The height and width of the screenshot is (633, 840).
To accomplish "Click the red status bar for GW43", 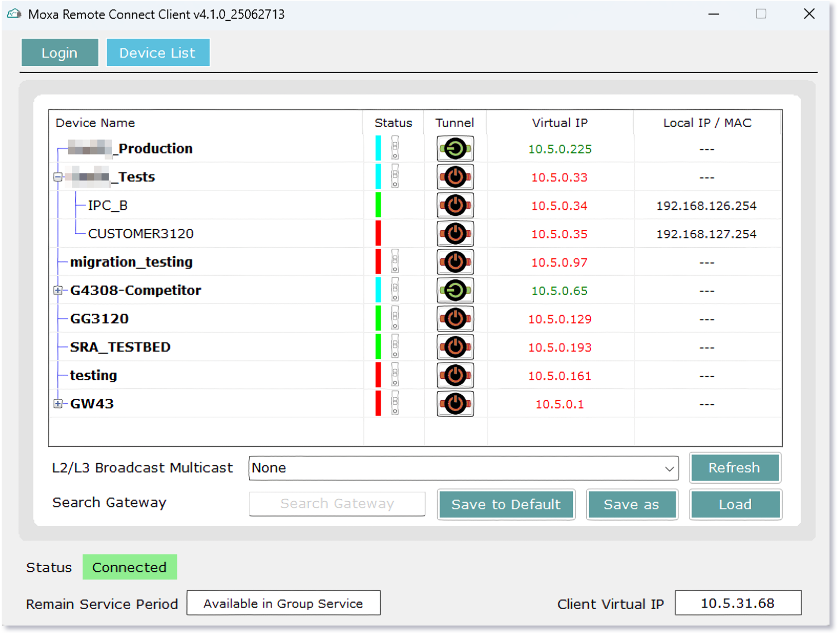I will tap(378, 403).
